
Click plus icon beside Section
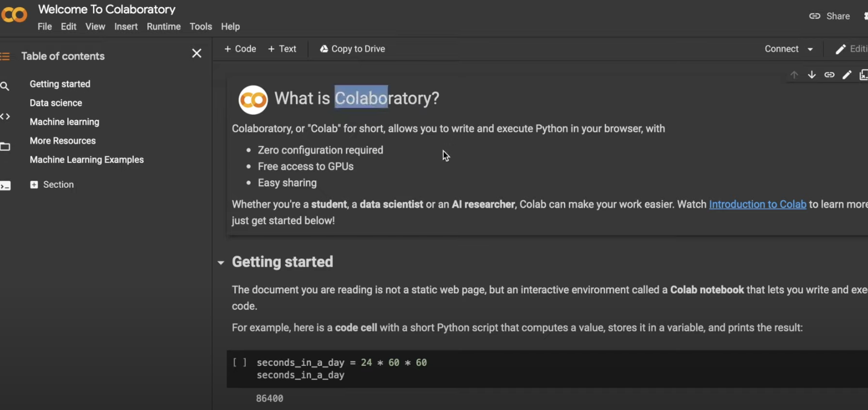coord(34,185)
